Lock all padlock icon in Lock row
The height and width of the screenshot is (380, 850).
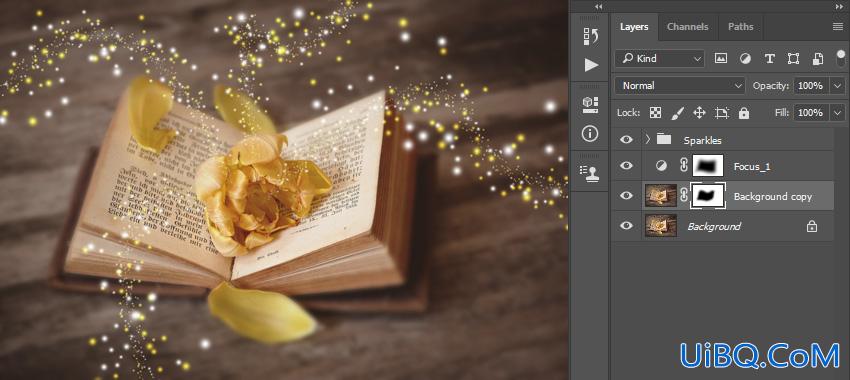point(744,113)
